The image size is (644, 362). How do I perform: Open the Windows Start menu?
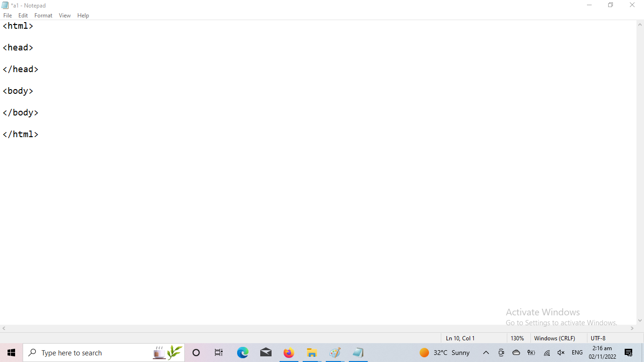(x=11, y=353)
